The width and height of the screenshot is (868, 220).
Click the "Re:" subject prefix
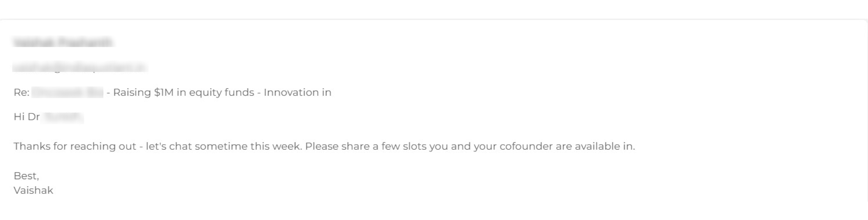(x=21, y=92)
